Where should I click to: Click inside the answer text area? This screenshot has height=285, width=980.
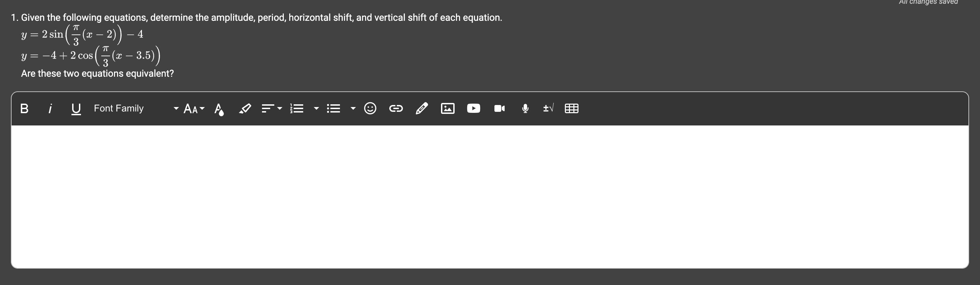click(x=489, y=196)
